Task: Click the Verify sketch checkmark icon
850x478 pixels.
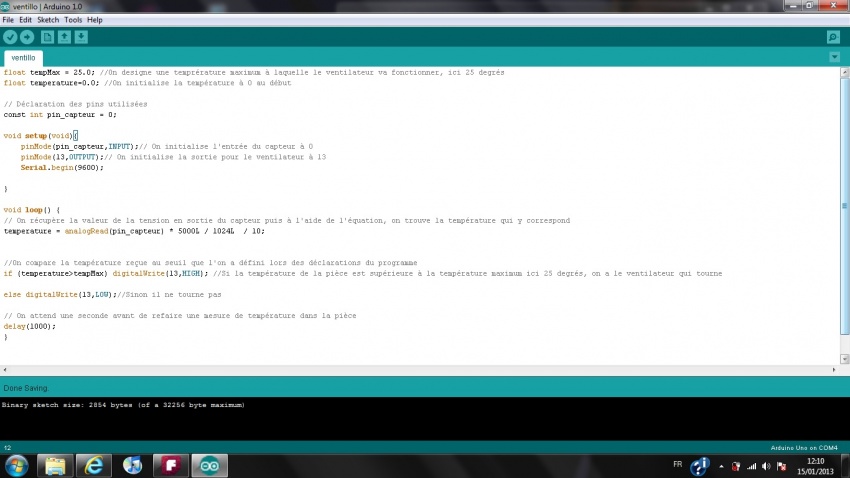Action: (10, 37)
